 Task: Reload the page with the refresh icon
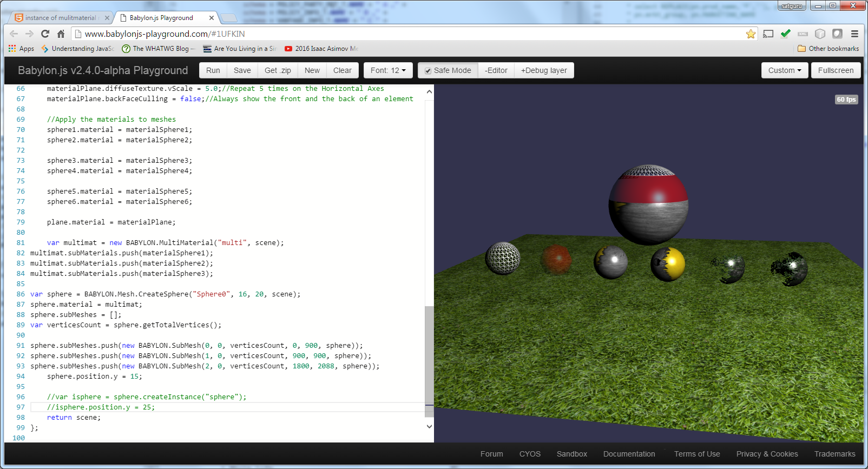click(x=45, y=34)
